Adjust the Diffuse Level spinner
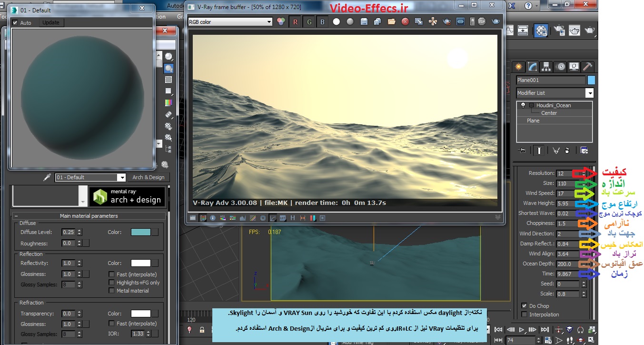This screenshot has height=345, width=644. (79, 232)
